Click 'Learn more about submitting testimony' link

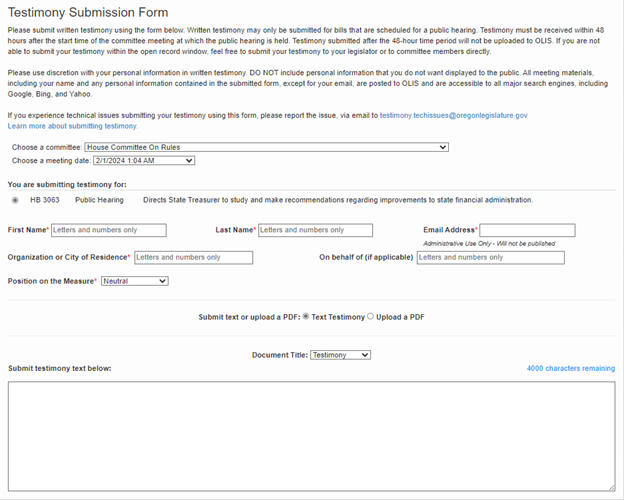click(72, 127)
